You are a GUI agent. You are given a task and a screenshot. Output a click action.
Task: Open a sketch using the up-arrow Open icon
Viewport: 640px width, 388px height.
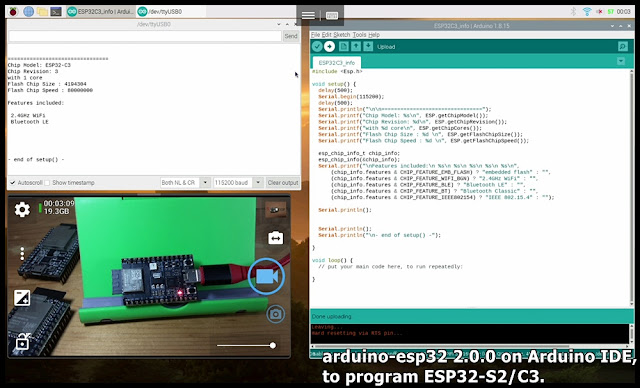click(x=356, y=47)
